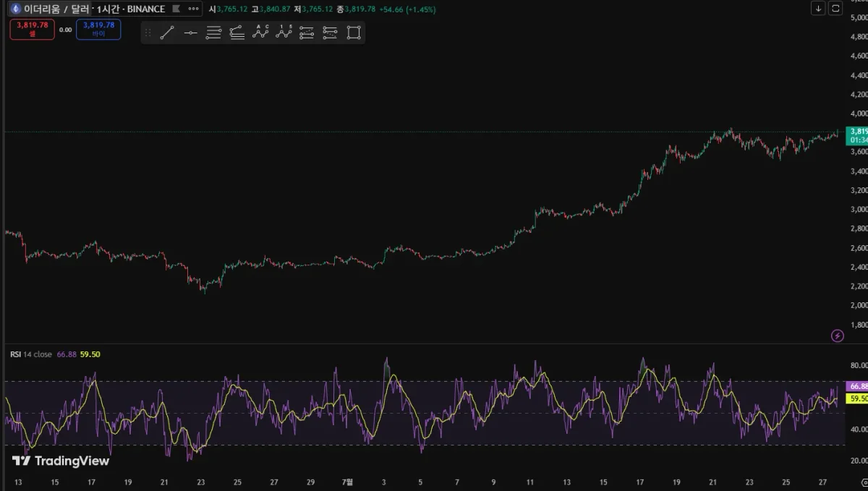Click the open value 시3,765.12
This screenshot has width=868, height=491.
(226, 9)
